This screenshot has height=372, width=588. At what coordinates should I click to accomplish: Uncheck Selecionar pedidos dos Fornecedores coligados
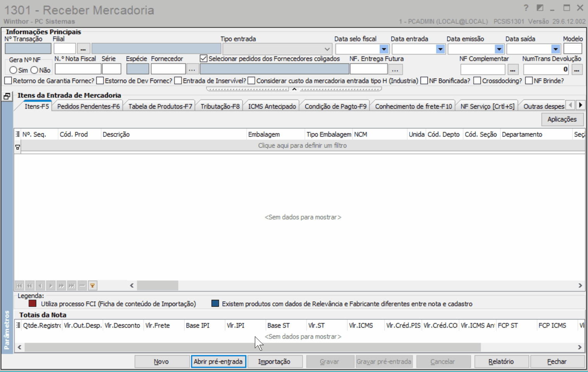click(204, 59)
